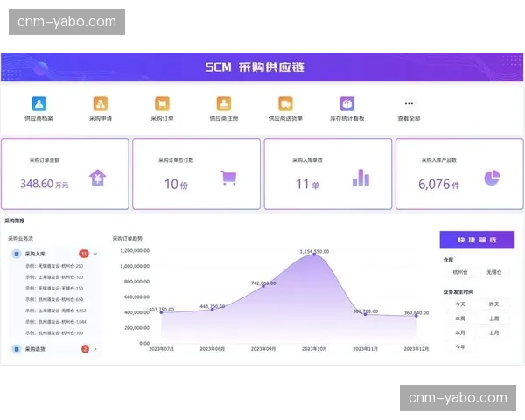Open the 采购订单 purchase order cart icon
The image size is (525, 420).
coord(162,103)
